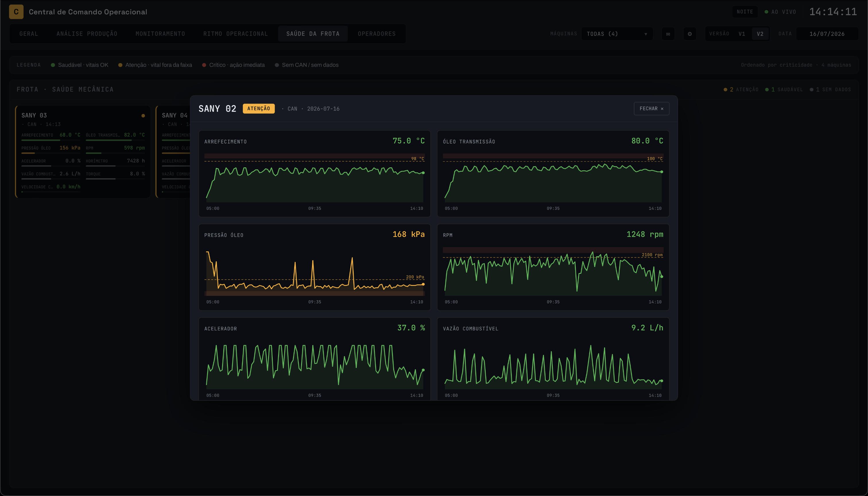Open settings via the gear icon
Viewport: 868px width, 496px height.
(x=689, y=34)
